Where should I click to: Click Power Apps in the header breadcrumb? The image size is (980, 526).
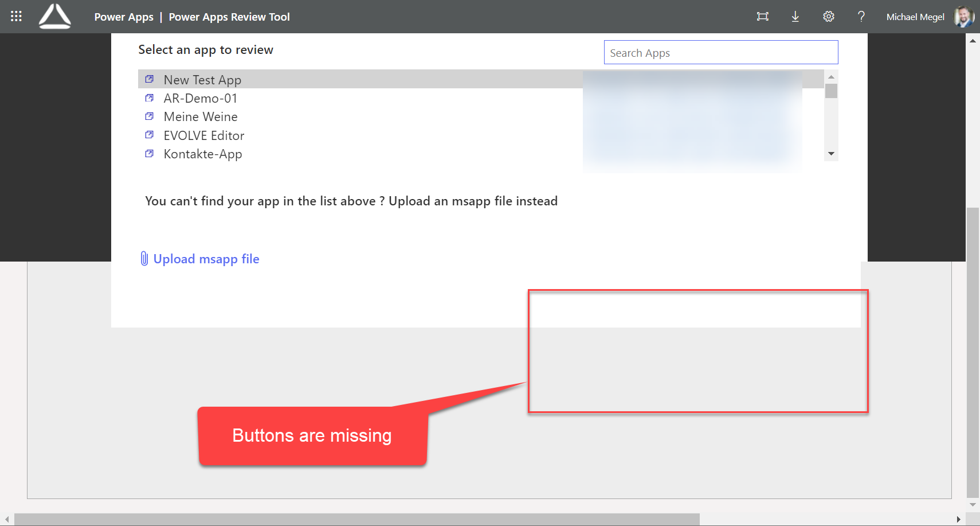[x=124, y=17]
